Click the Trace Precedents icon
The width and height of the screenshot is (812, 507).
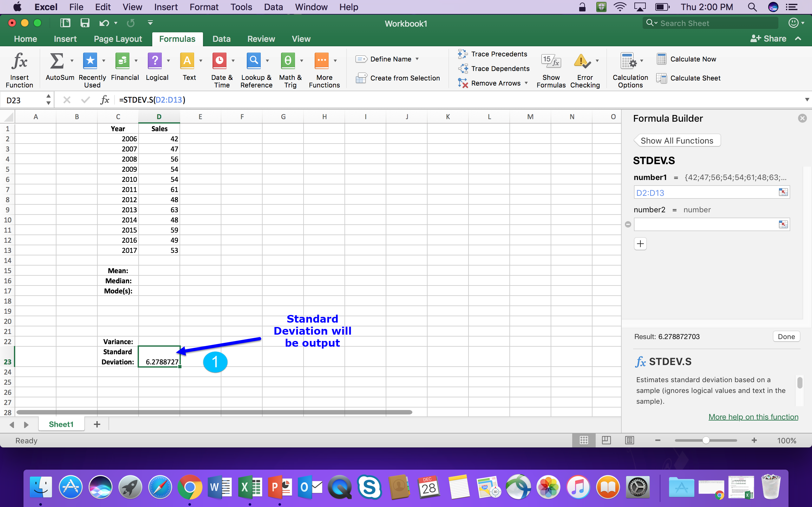pos(463,54)
